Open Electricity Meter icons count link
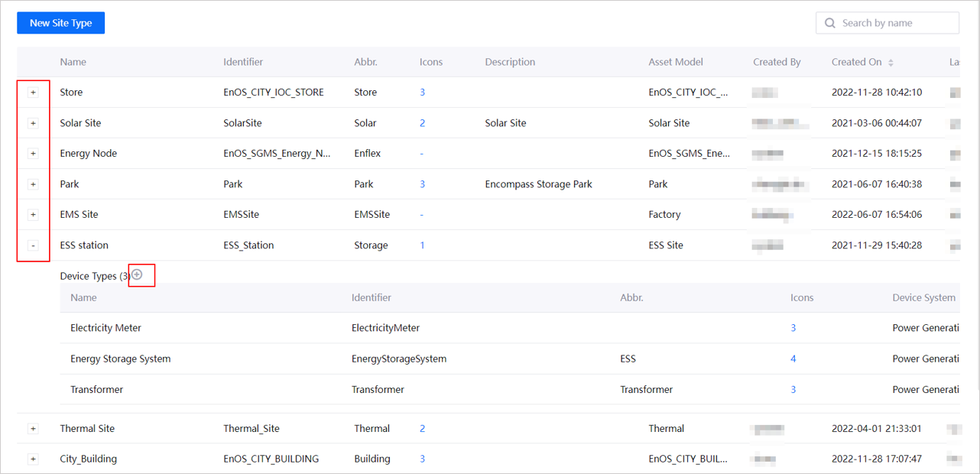980x474 pixels. 793,328
